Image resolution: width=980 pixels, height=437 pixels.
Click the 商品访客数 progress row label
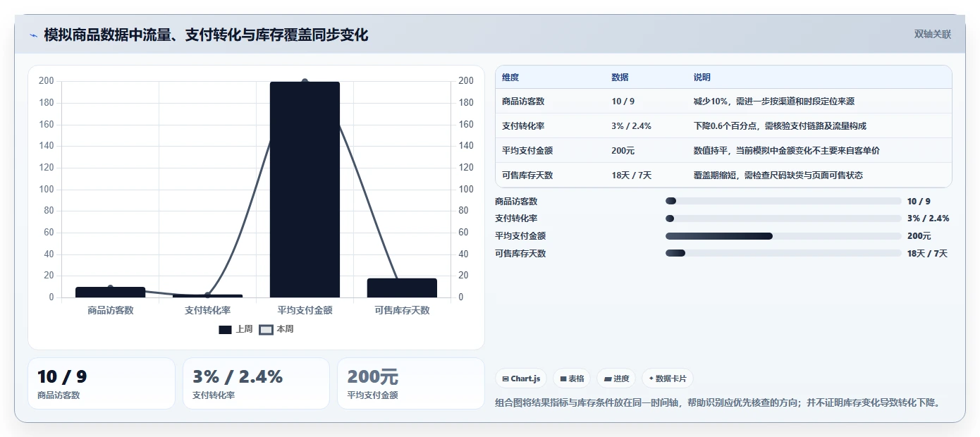tap(516, 202)
